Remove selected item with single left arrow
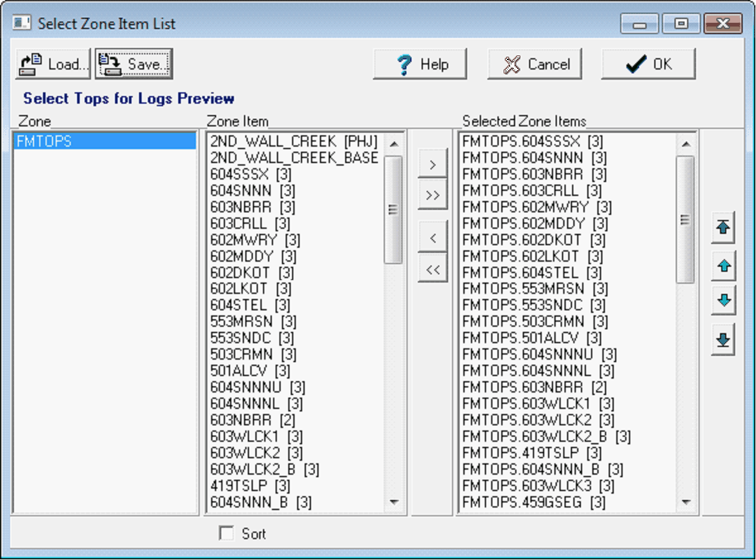 click(x=432, y=238)
